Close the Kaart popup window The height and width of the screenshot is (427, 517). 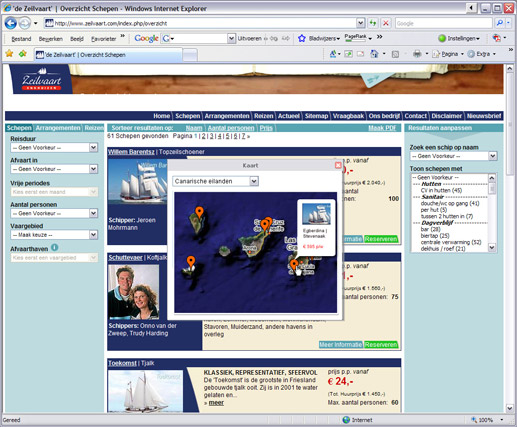tap(338, 165)
